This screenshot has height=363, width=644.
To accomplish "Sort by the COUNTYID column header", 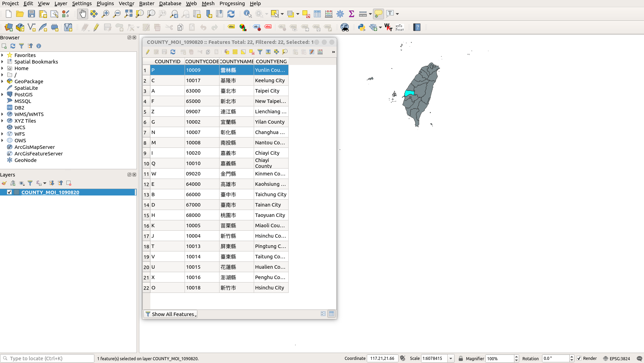I will click(x=167, y=61).
